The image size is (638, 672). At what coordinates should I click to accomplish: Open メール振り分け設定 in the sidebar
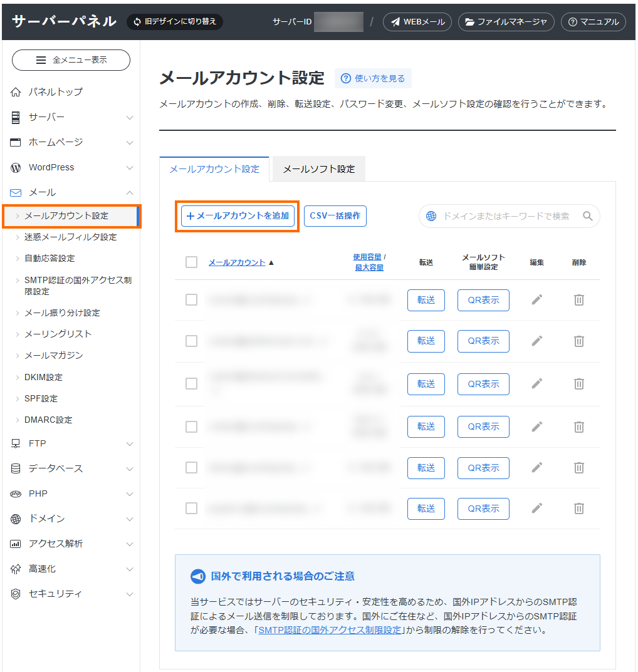[x=62, y=313]
